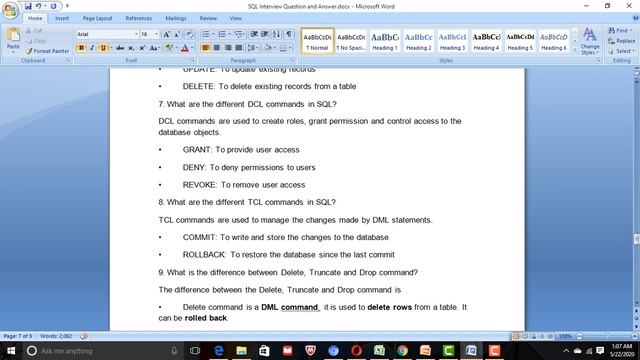Image resolution: width=640 pixels, height=360 pixels.
Task: Open the Review tab
Action: pos(208,18)
